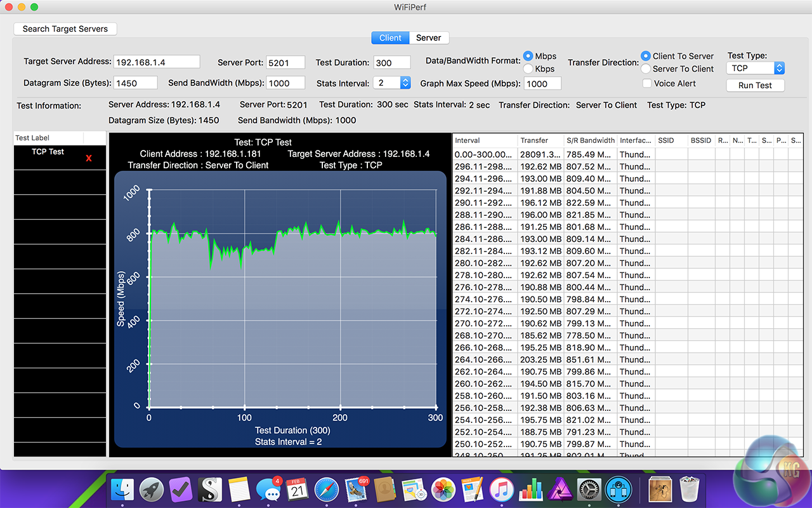The image size is (812, 508).
Task: Switch to the Client tab
Action: point(390,37)
